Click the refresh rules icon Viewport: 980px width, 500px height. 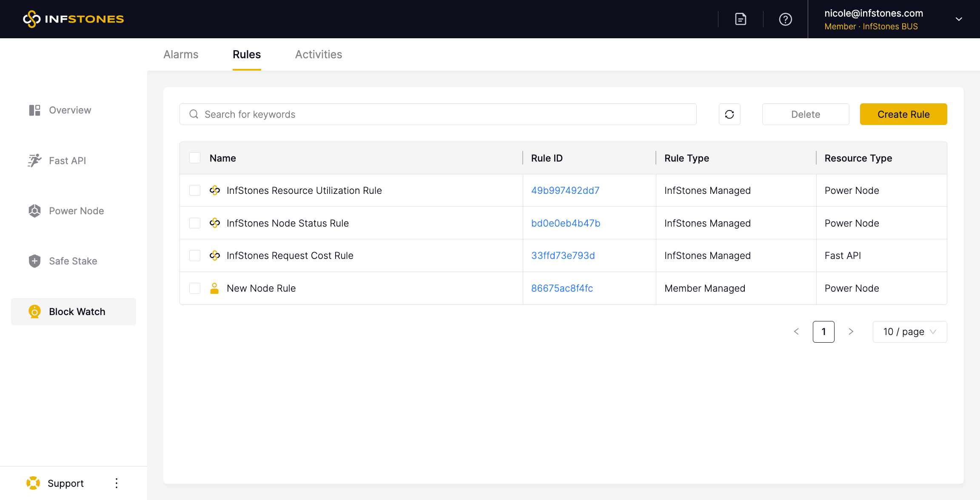[729, 114]
